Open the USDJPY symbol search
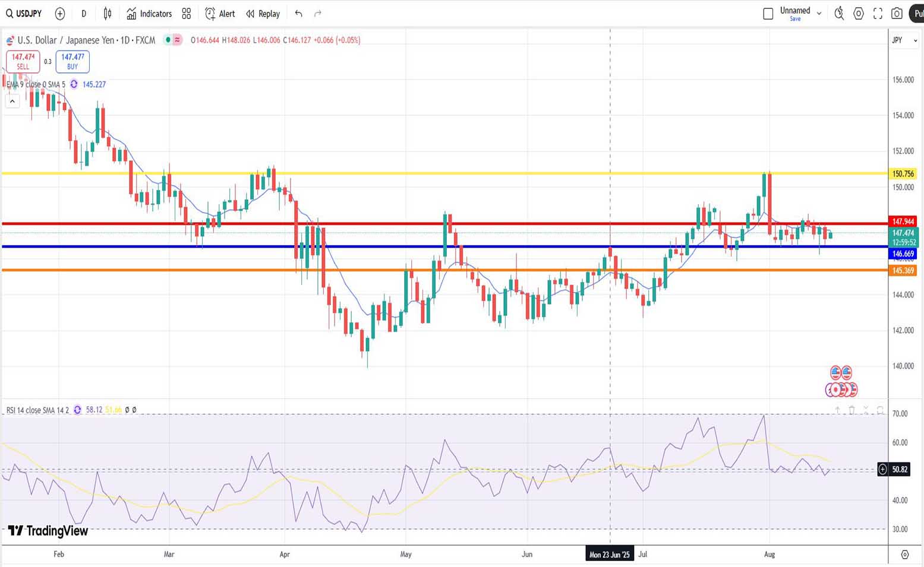The image size is (924, 567). coord(24,14)
